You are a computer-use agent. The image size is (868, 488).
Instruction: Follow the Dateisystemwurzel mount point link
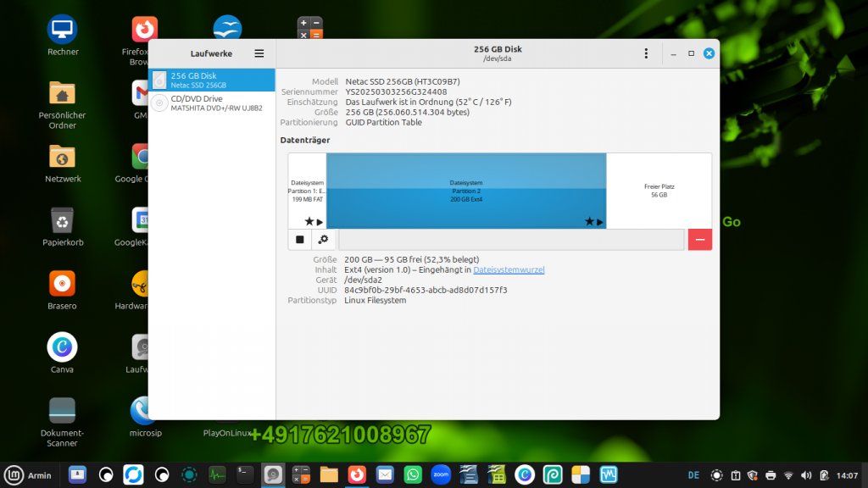pyautogui.click(x=509, y=269)
